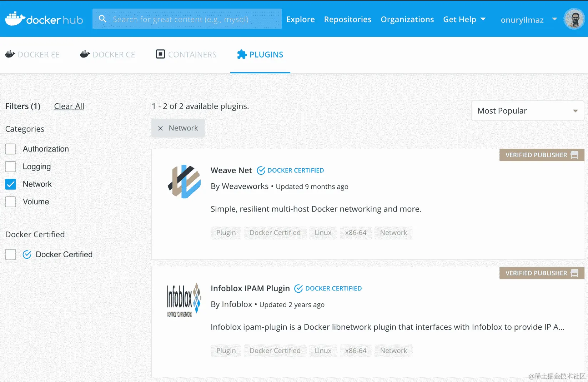
Task: Click Infoblox's Plugin tag
Action: 226,351
